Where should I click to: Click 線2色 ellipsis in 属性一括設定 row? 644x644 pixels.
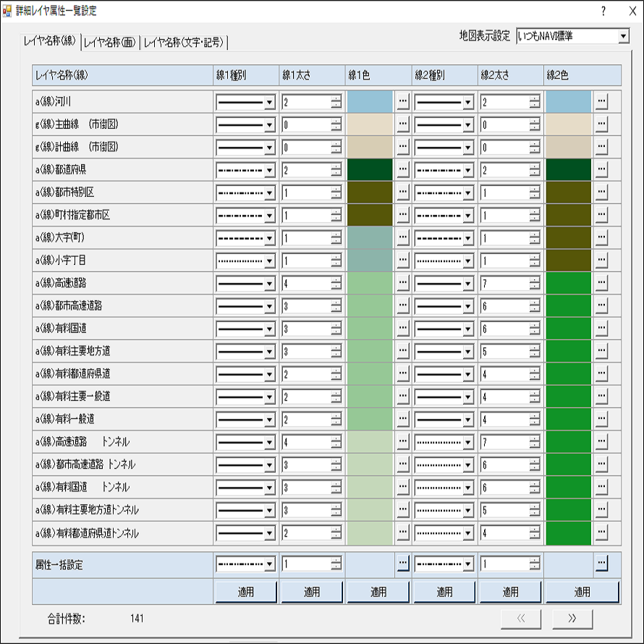601,564
